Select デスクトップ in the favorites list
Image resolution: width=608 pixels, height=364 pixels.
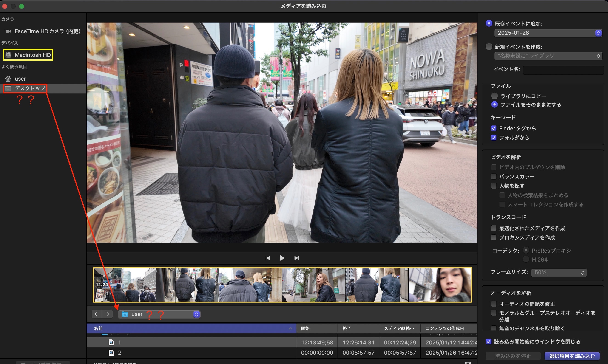coord(30,88)
